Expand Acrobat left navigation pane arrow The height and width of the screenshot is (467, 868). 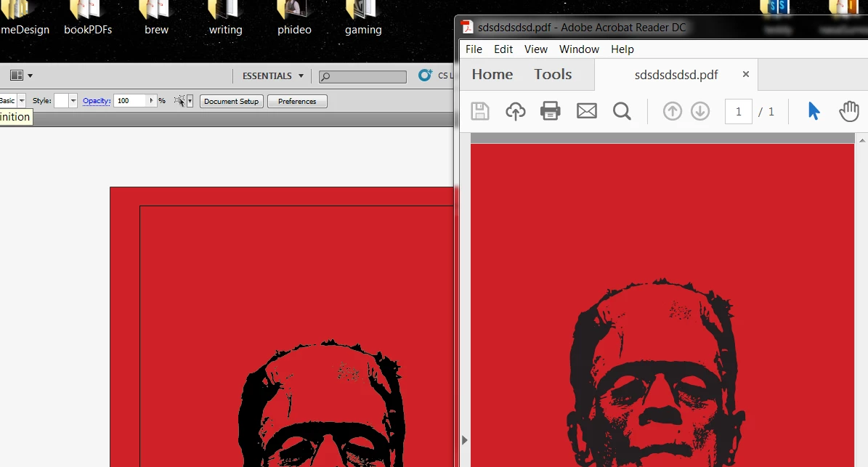pyautogui.click(x=464, y=440)
